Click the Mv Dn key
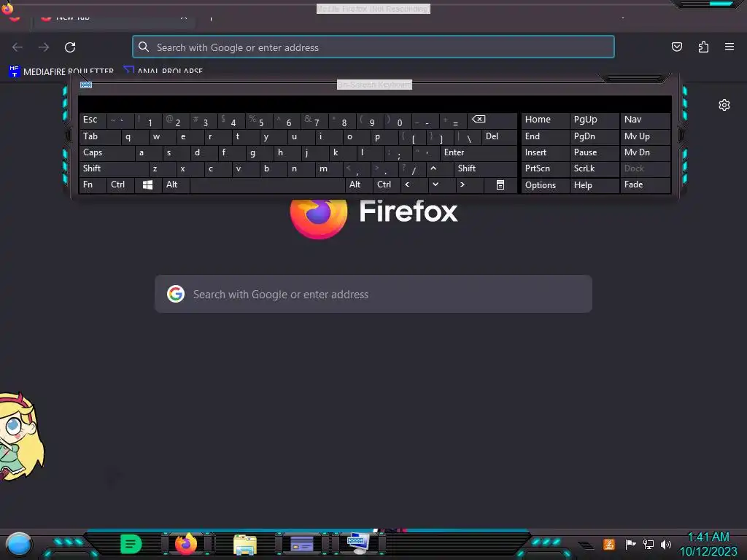 coord(645,153)
